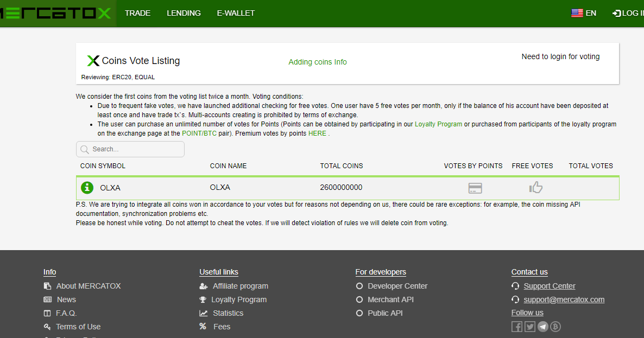Click the Affiliate program user icon
Viewport: 644px width, 338px height.
tap(204, 286)
